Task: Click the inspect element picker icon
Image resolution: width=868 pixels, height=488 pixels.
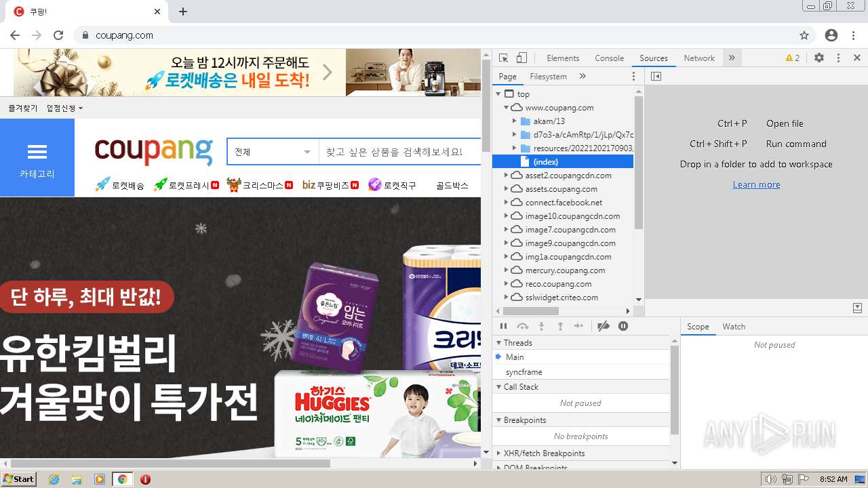Action: coord(503,58)
